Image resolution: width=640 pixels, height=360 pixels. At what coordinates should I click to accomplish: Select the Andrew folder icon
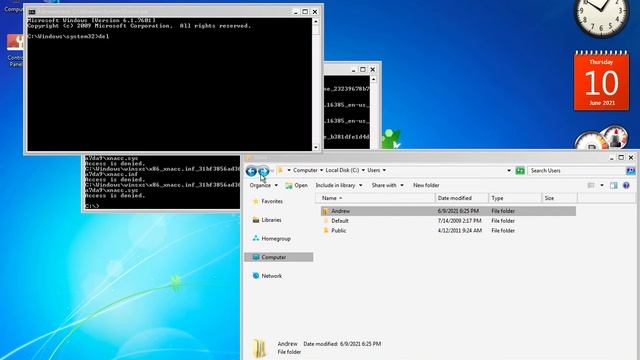(325, 211)
